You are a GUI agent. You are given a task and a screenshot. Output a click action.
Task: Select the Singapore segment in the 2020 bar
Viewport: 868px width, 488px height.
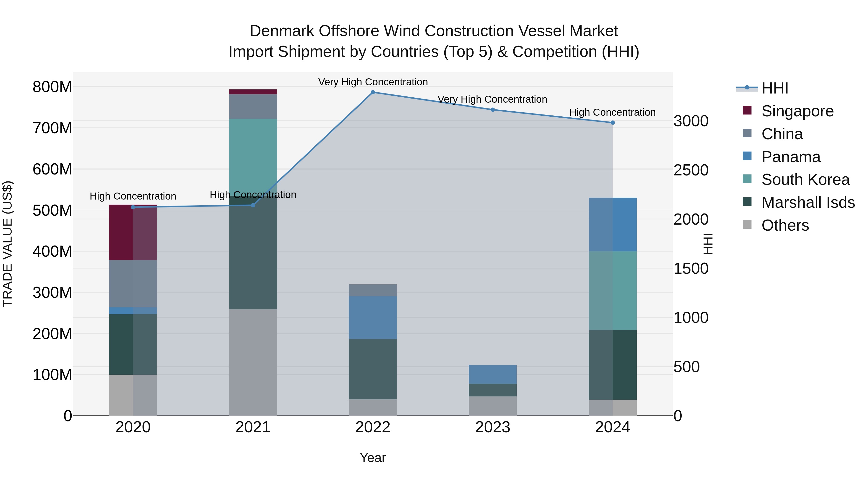click(x=133, y=232)
